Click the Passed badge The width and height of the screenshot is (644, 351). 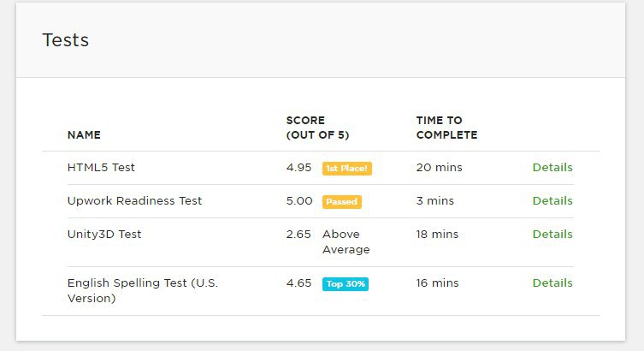coord(341,202)
